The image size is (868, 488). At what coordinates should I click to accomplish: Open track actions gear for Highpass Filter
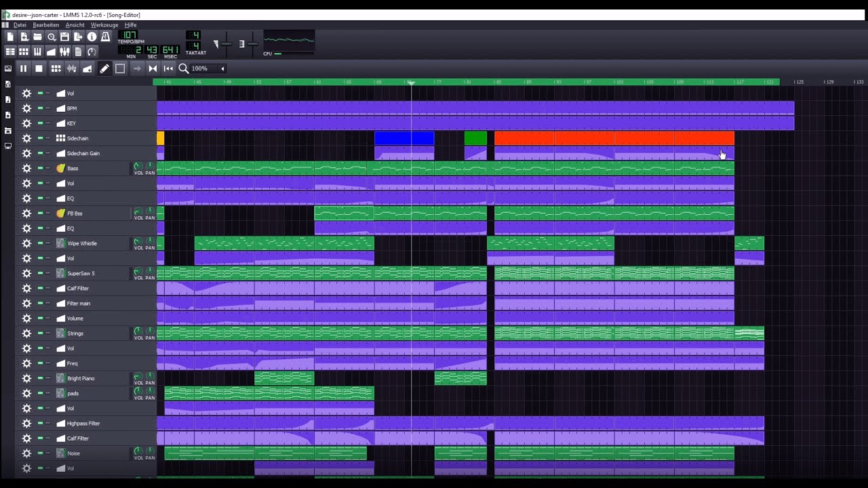(26, 424)
